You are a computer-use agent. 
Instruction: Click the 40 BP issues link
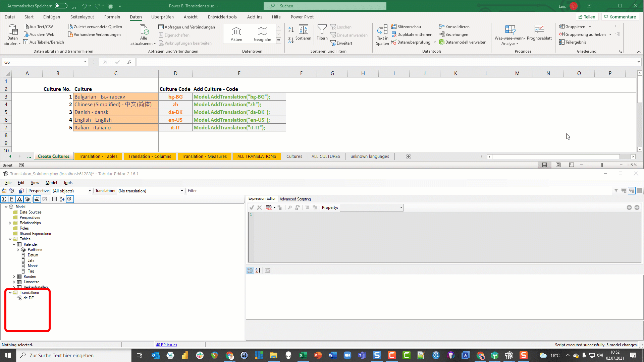pos(166,345)
